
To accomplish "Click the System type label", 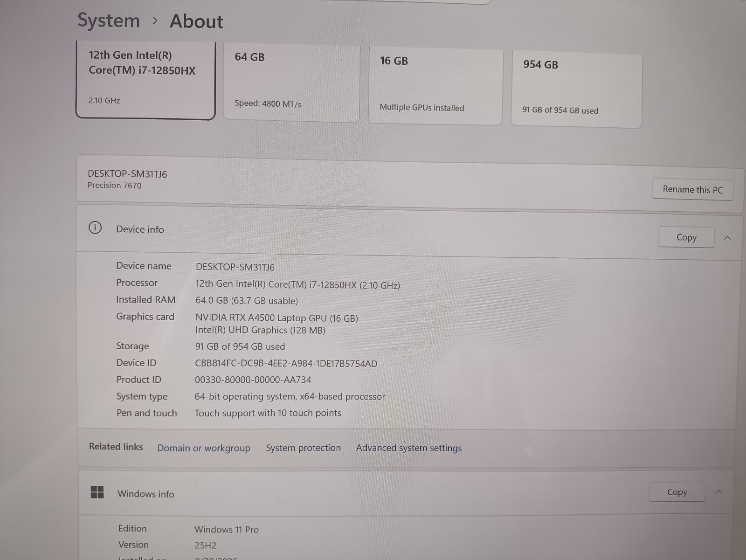I will [142, 397].
